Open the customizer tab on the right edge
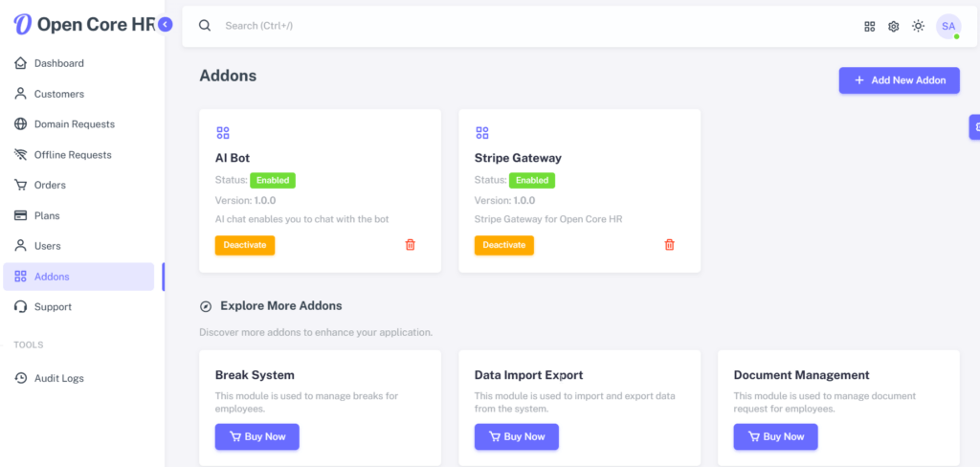Screen dimensions: 980x467 coord(974,127)
